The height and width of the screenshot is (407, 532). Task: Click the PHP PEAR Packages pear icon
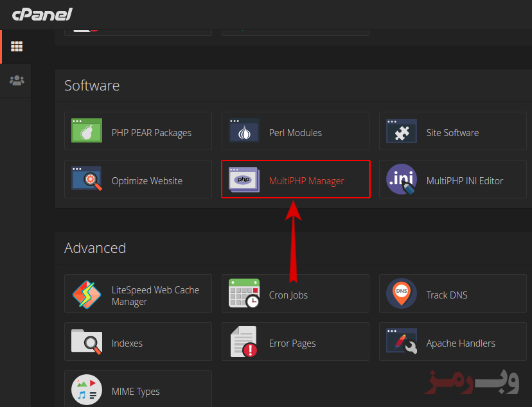tap(87, 130)
